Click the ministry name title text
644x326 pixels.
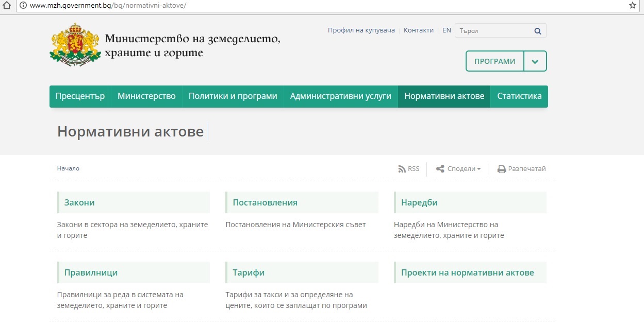(x=192, y=45)
